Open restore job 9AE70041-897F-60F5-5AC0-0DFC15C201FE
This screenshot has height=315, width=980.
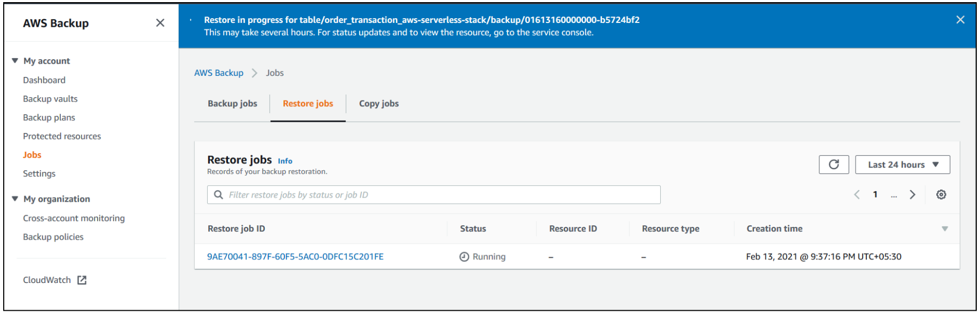[295, 256]
